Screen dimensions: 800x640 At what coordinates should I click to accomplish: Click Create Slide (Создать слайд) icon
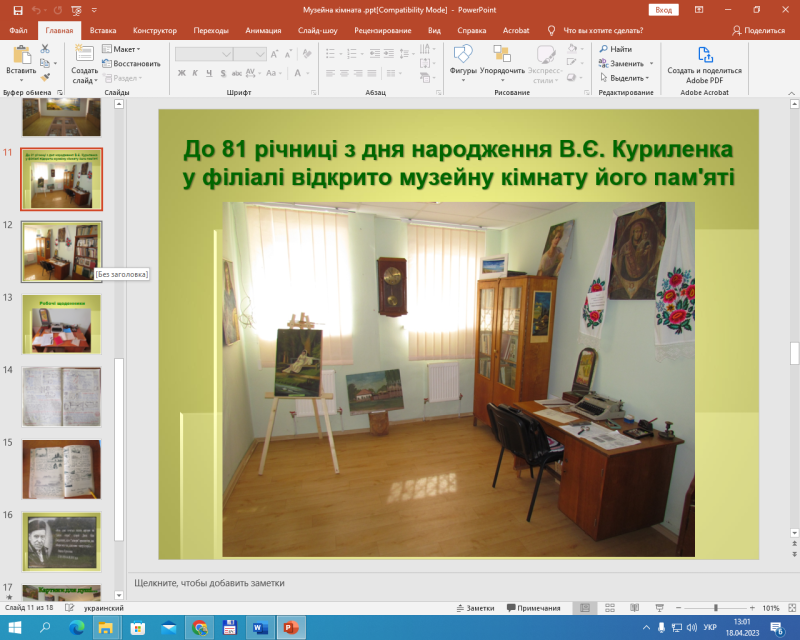tap(84, 56)
